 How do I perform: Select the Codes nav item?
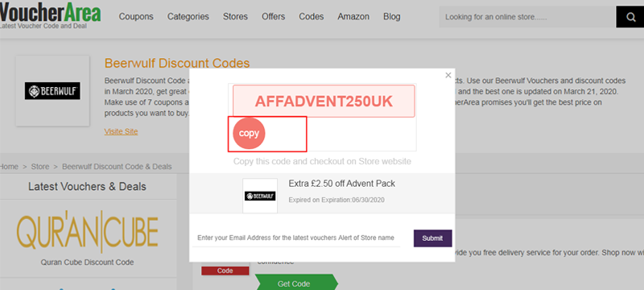pos(312,17)
